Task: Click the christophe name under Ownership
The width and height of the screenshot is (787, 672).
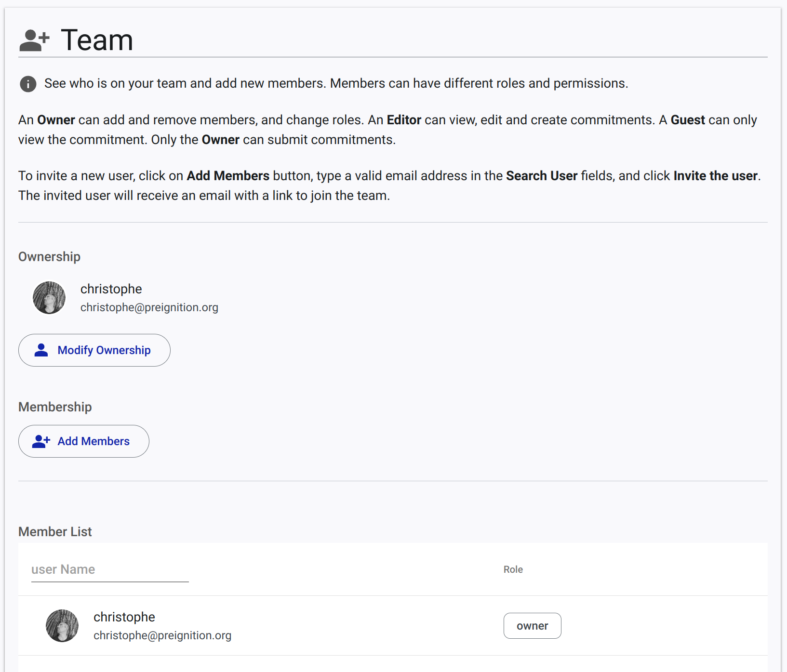Action: (111, 289)
